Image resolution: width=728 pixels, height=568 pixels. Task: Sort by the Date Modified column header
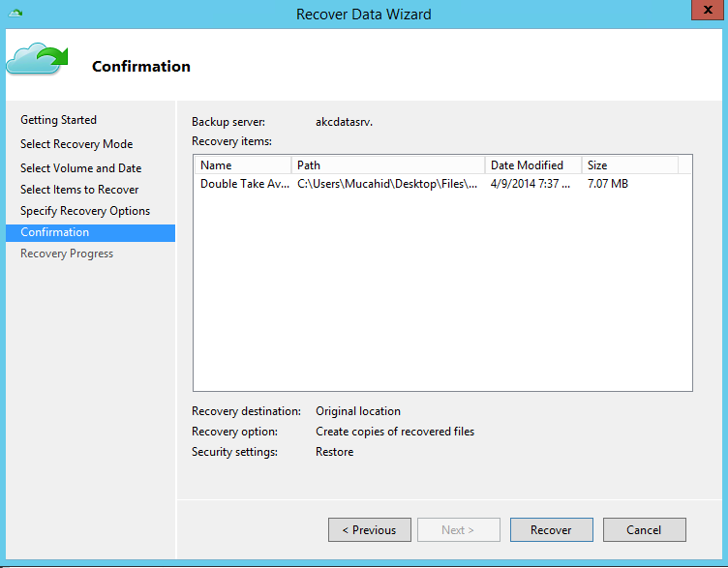(x=533, y=165)
